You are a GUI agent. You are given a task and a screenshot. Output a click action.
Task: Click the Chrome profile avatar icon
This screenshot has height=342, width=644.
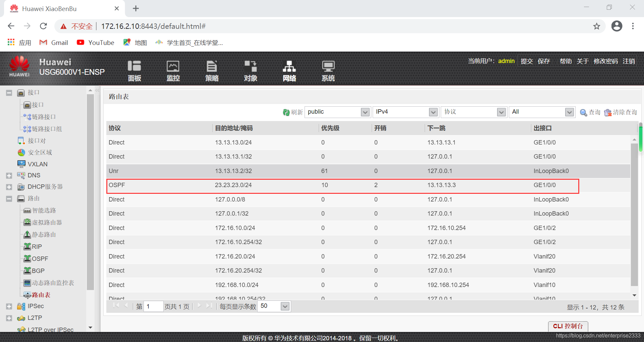click(x=616, y=26)
